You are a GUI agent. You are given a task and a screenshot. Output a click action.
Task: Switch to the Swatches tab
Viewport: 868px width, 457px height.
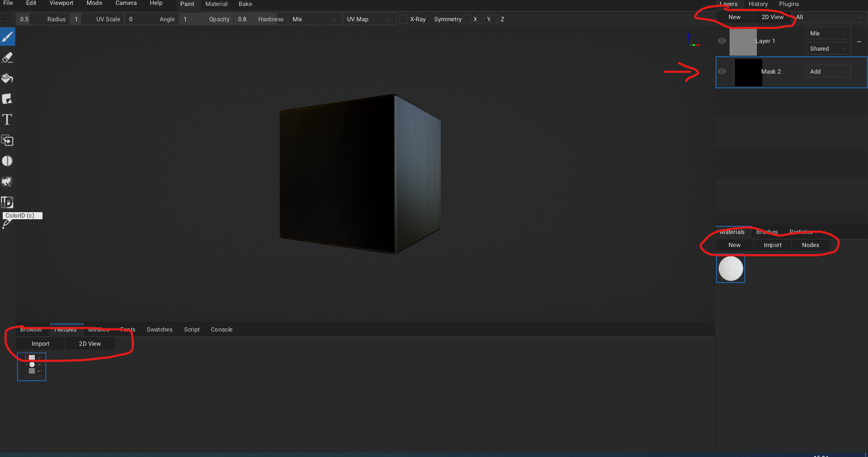click(x=159, y=329)
